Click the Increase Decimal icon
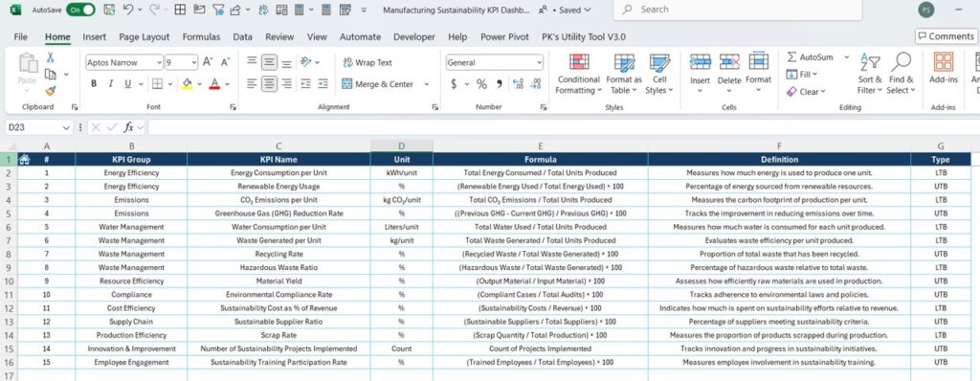This screenshot has width=980, height=381. [x=518, y=84]
